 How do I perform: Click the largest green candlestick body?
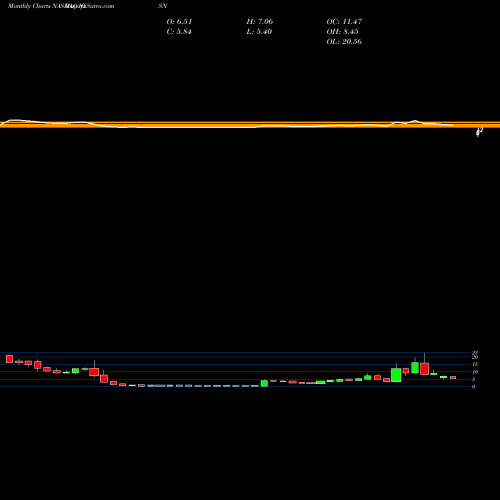point(396,375)
